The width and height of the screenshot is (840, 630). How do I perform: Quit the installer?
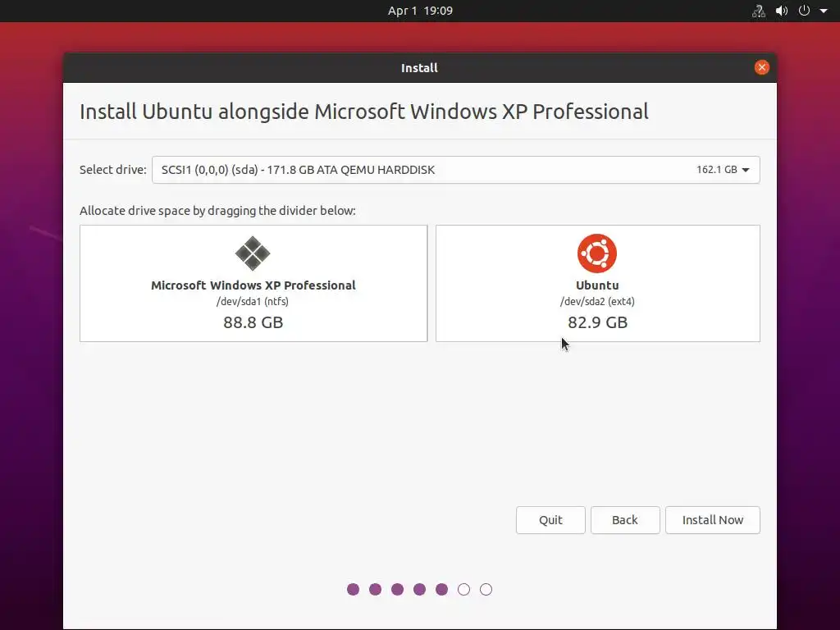550,519
